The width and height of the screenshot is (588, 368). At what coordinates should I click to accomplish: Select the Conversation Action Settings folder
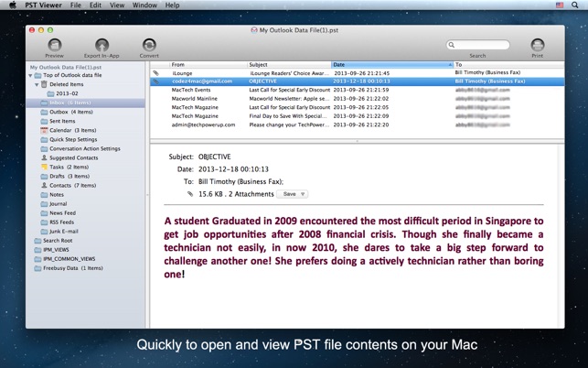point(85,148)
